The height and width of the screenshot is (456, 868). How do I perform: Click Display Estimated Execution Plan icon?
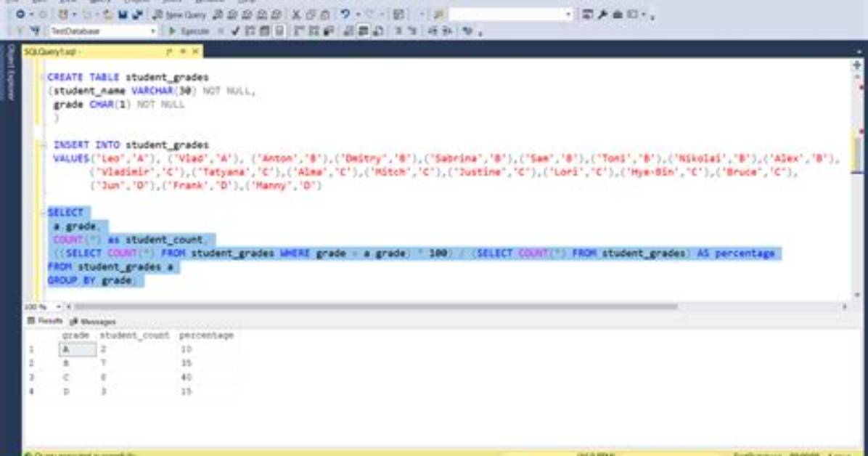tap(250, 31)
